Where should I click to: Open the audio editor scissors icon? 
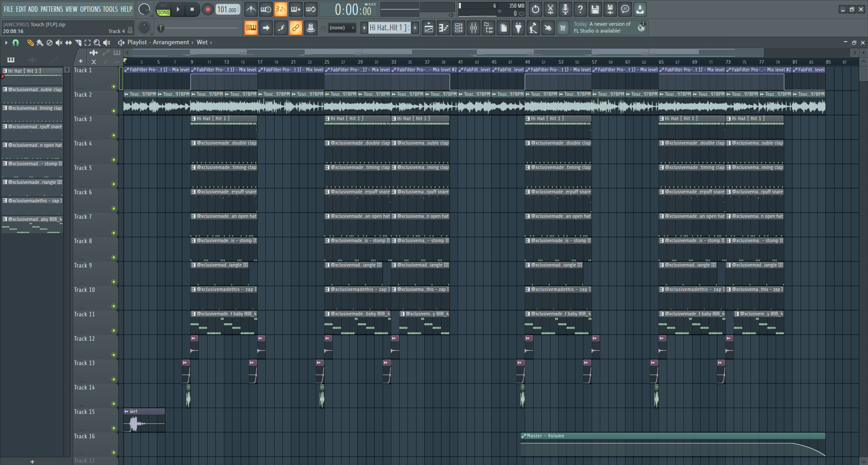click(x=550, y=9)
